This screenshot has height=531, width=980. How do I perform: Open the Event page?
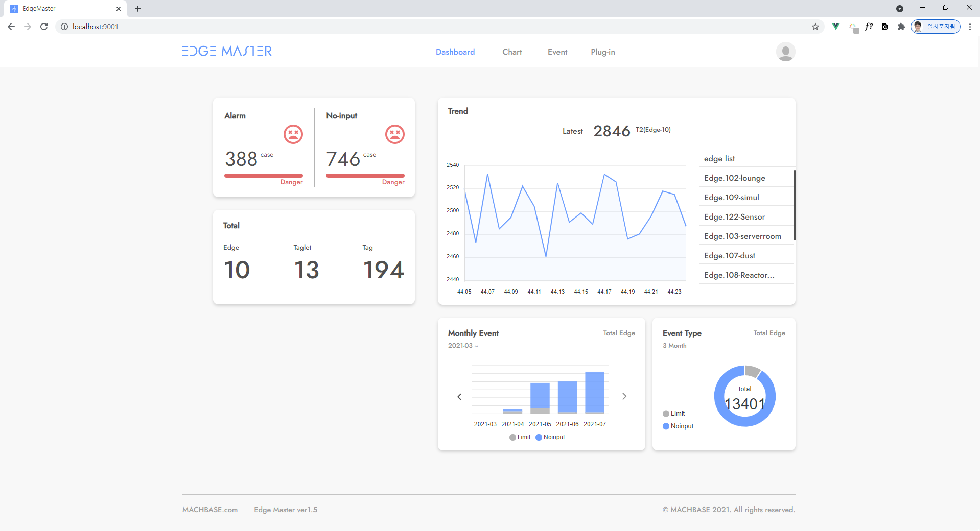click(557, 52)
